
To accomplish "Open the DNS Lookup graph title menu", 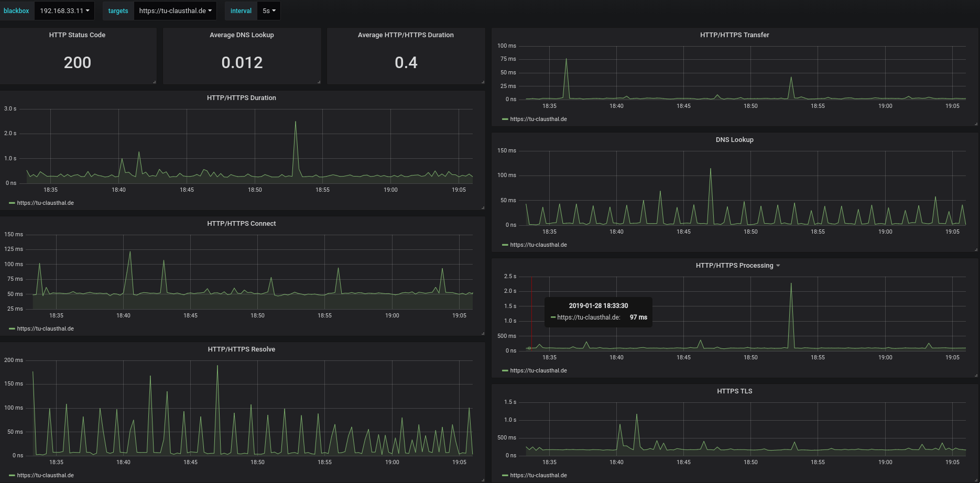I will pyautogui.click(x=734, y=140).
